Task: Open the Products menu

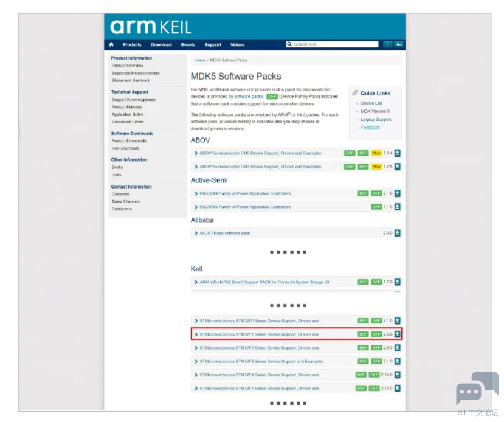Action: click(x=132, y=44)
